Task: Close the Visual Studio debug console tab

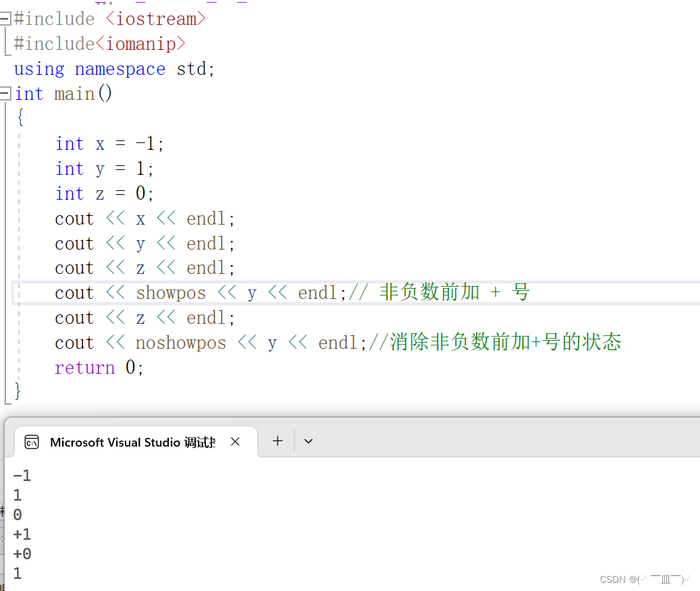Action: pyautogui.click(x=235, y=442)
